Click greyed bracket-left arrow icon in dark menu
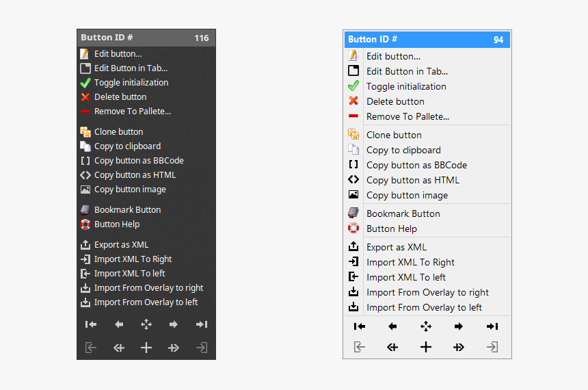The height and width of the screenshot is (390, 588). click(91, 348)
